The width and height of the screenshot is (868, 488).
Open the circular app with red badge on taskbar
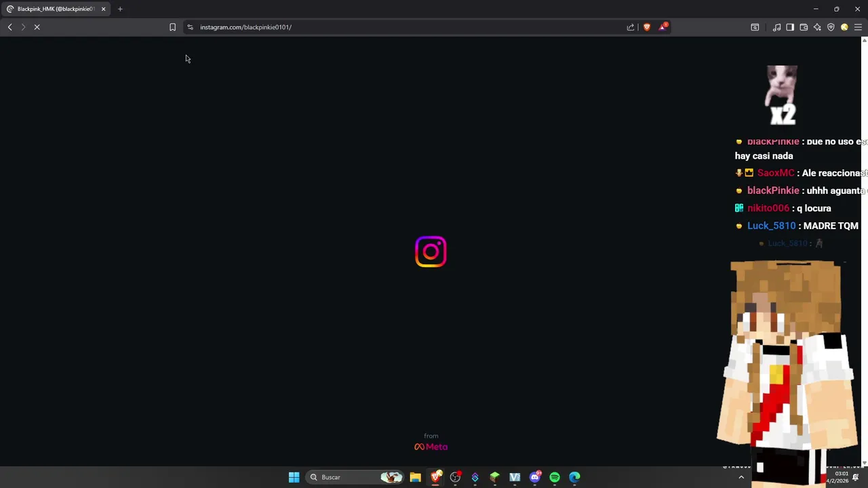pyautogui.click(x=456, y=477)
